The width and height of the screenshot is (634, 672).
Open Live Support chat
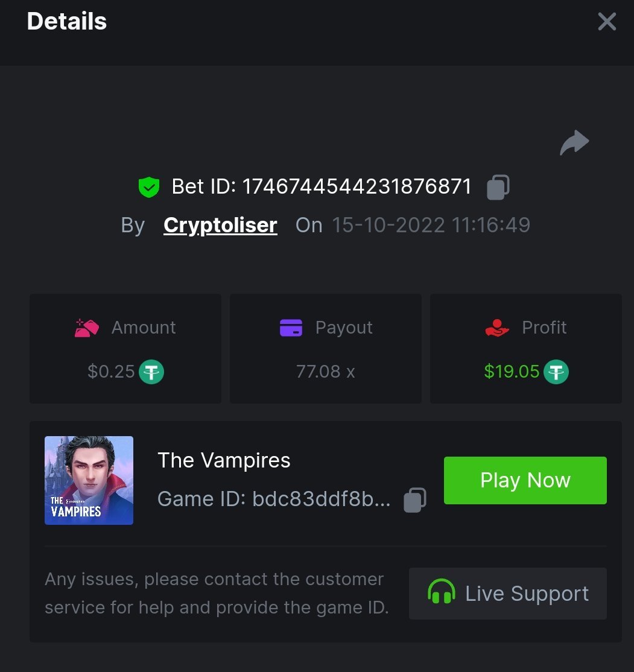coord(507,594)
